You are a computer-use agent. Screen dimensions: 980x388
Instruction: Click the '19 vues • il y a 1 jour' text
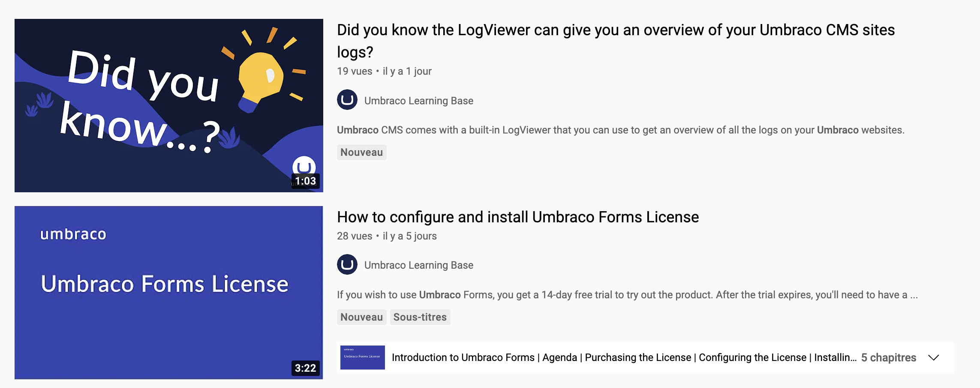click(384, 71)
